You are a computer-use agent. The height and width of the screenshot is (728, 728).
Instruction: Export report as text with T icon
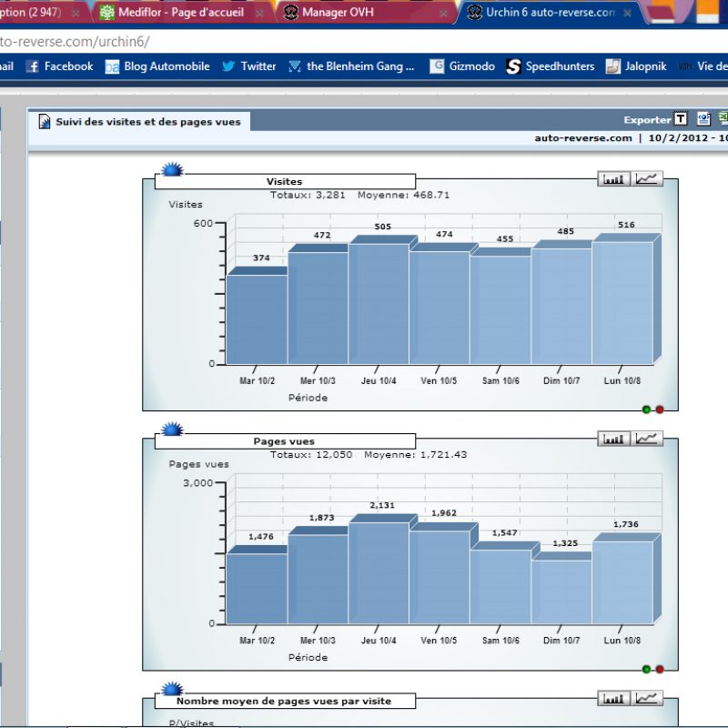681,119
